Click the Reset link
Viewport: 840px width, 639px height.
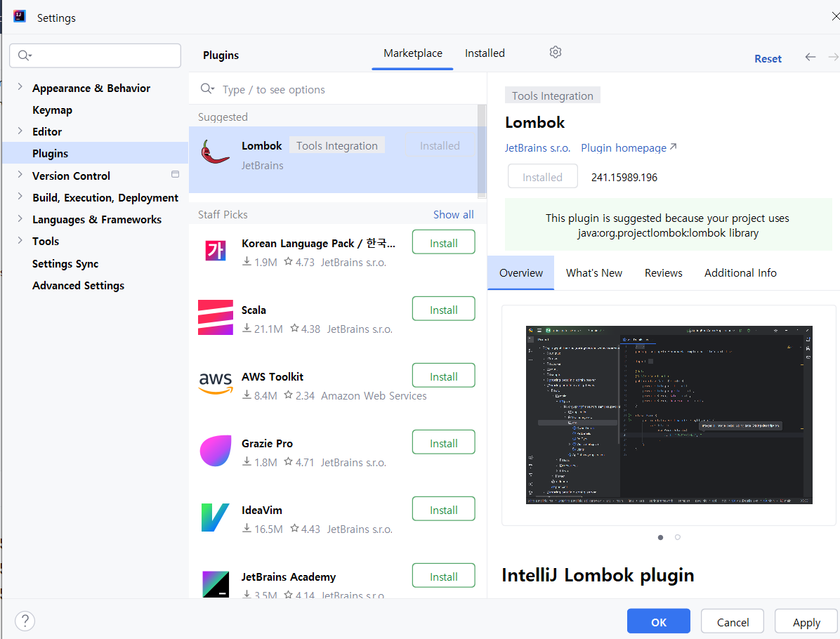[768, 59]
